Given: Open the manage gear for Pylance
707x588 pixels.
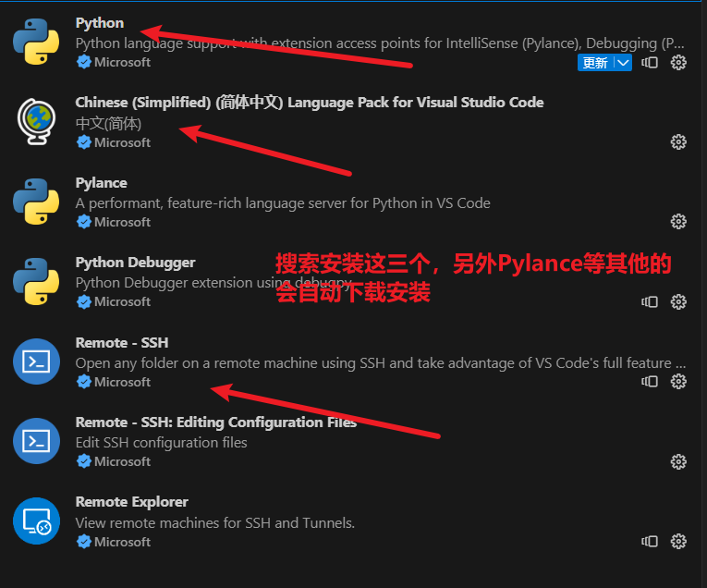Looking at the screenshot, I should pyautogui.click(x=678, y=222).
